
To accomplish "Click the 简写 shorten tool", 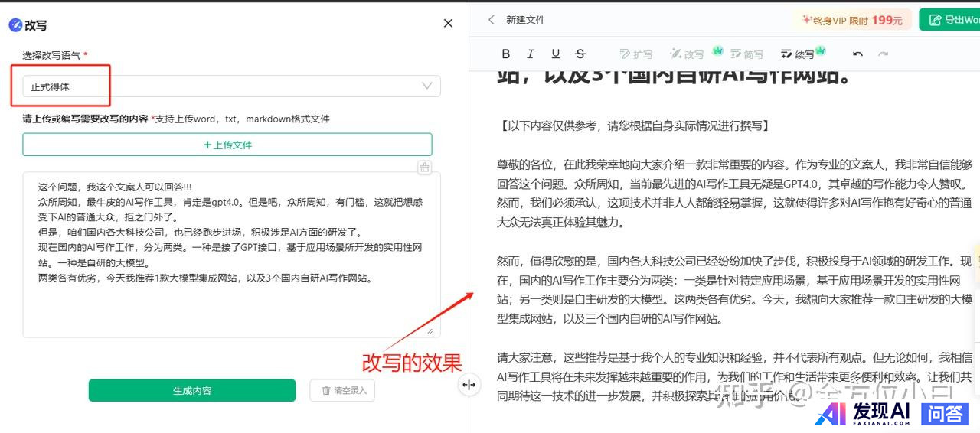I will coord(746,54).
